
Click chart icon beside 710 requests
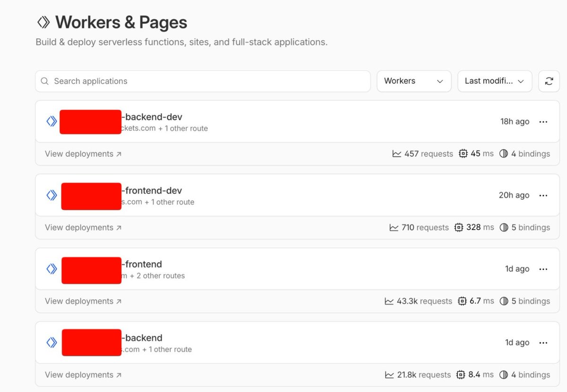(394, 227)
